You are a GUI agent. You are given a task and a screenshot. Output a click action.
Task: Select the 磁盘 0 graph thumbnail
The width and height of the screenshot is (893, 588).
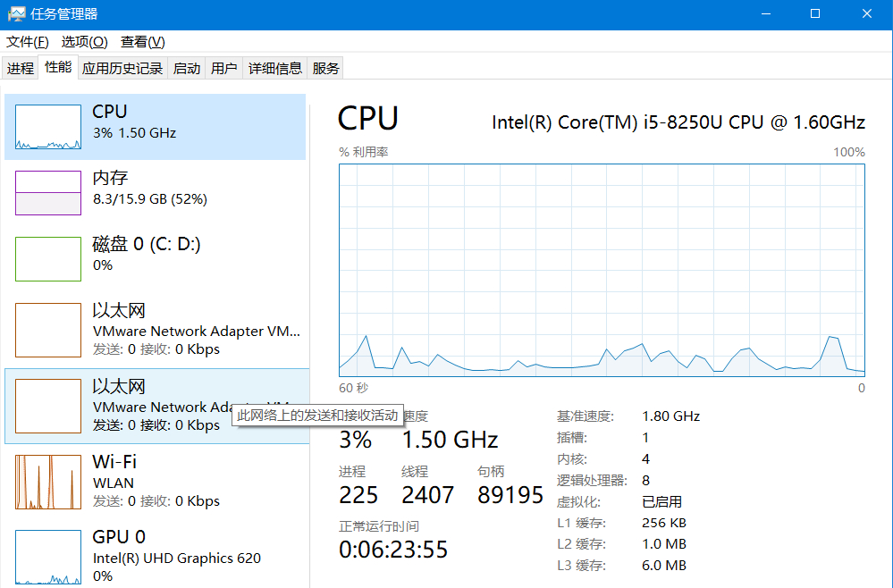pyautogui.click(x=48, y=259)
